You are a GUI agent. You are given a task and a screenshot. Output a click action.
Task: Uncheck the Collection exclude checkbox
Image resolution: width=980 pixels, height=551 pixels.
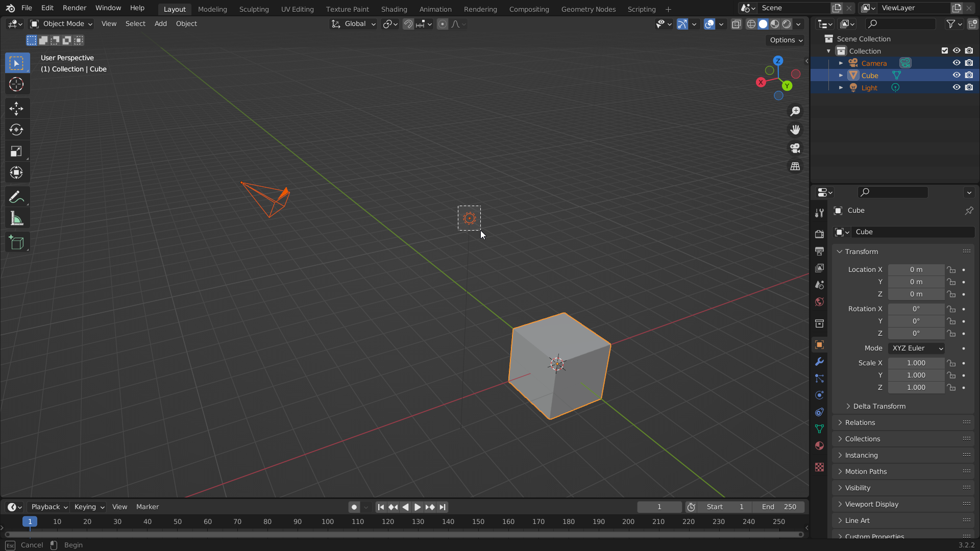[944, 51]
